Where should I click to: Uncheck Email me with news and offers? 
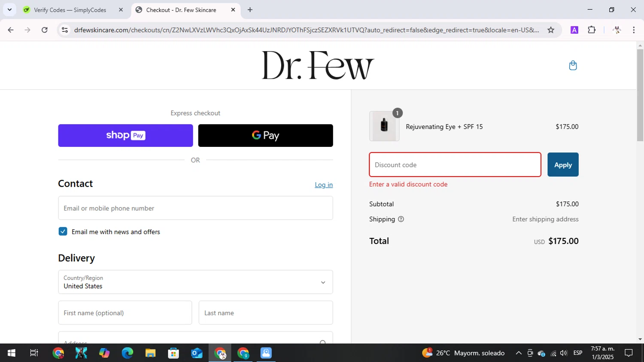point(63,231)
